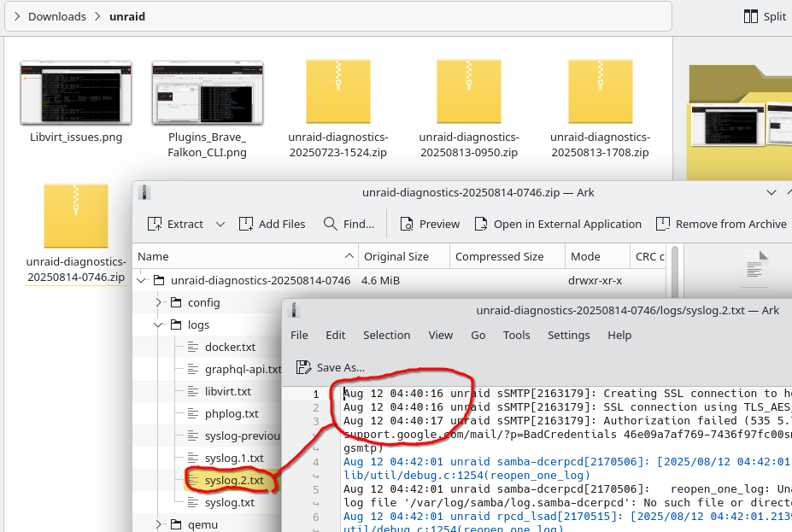Open the View menu
792x532 pixels.
[x=441, y=335]
